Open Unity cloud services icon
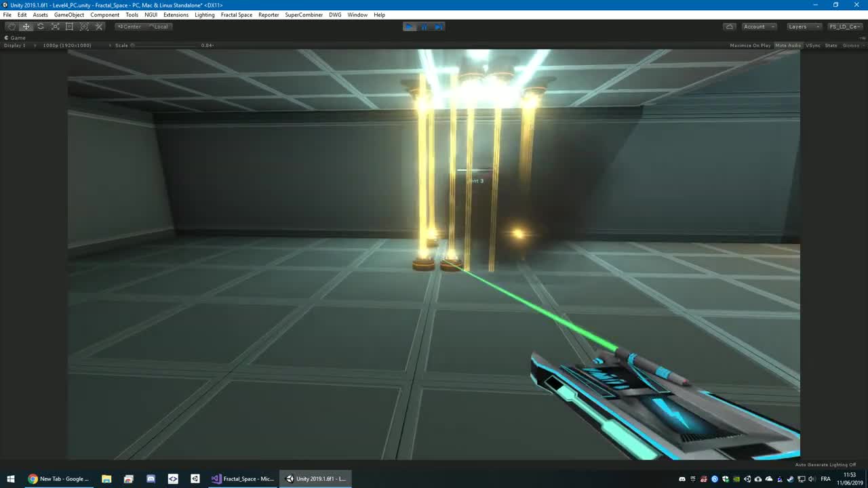This screenshot has width=868, height=488. [x=730, y=26]
